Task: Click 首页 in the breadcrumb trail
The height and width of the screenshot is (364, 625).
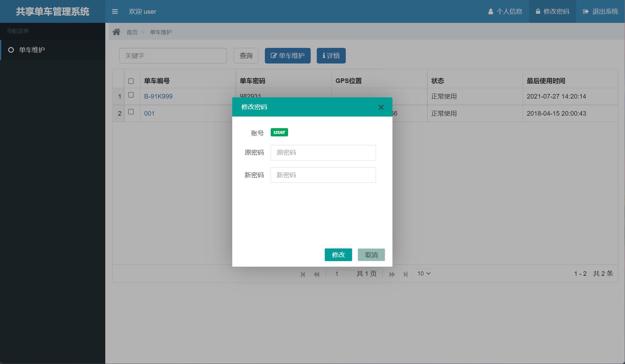Action: (132, 32)
